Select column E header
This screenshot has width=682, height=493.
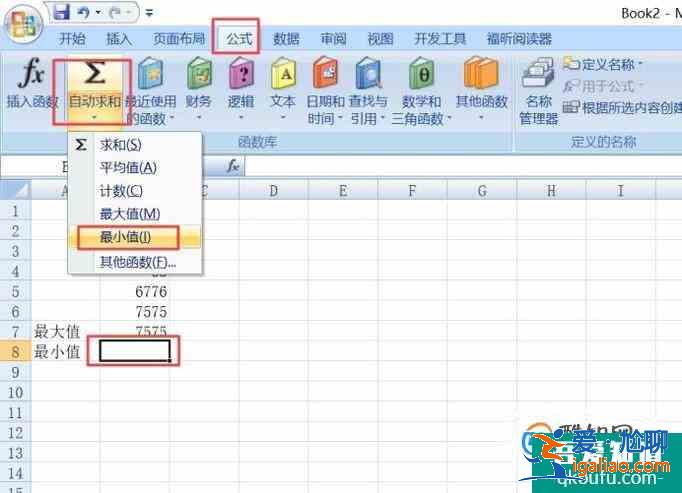(x=343, y=190)
